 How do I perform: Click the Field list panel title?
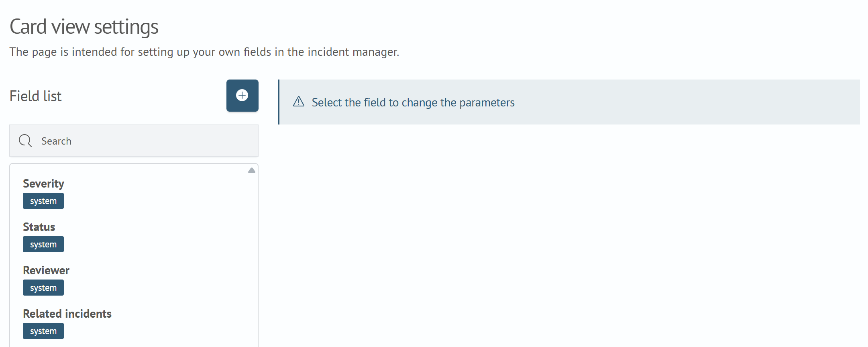(35, 96)
